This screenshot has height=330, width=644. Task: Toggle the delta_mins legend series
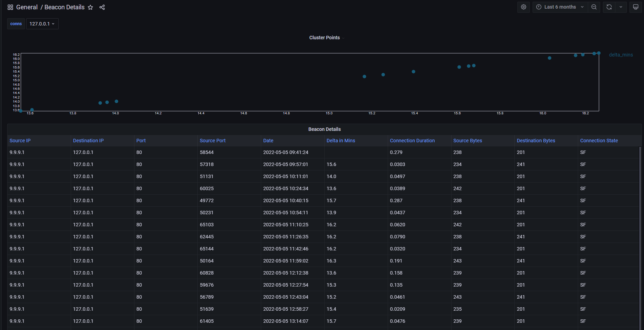[621, 55]
